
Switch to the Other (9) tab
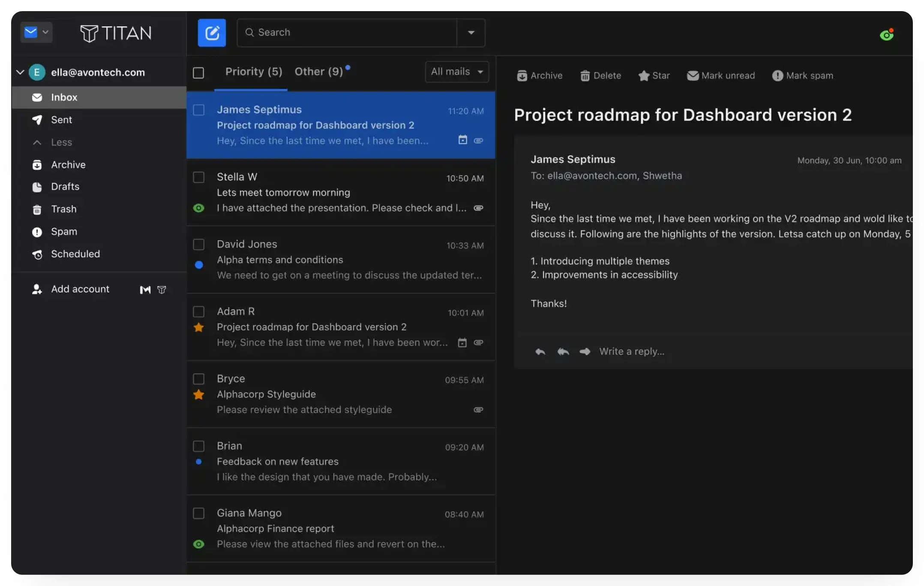coord(319,72)
